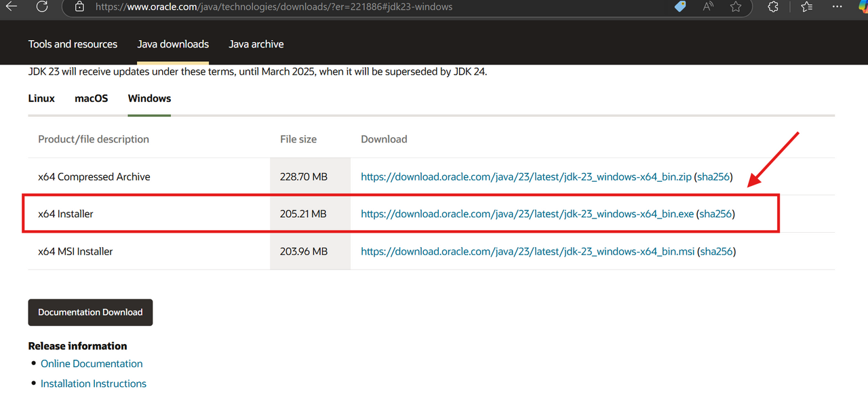Switch to the macOS tab
The image size is (868, 395).
tap(92, 98)
